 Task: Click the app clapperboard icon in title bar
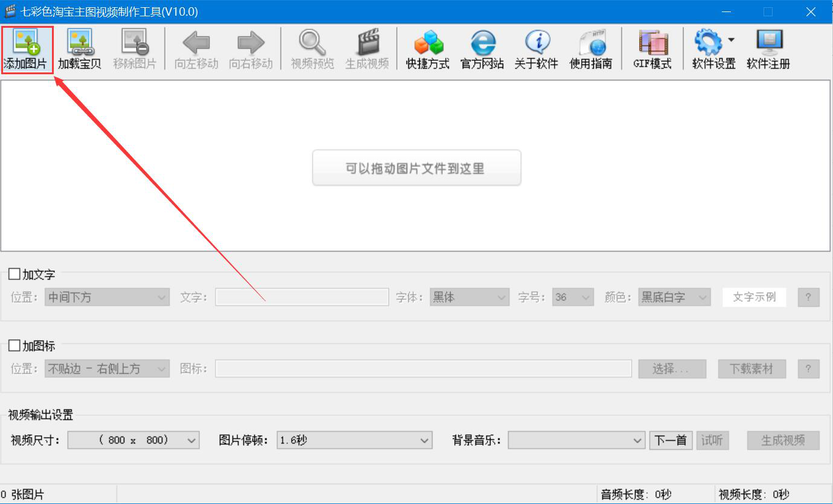[10, 11]
